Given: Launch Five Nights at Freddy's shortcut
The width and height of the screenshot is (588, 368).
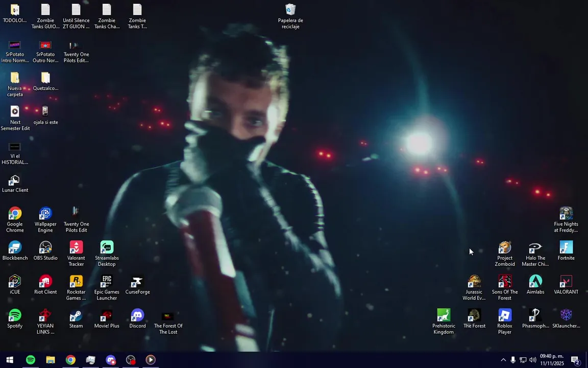Looking at the screenshot, I should point(566,220).
